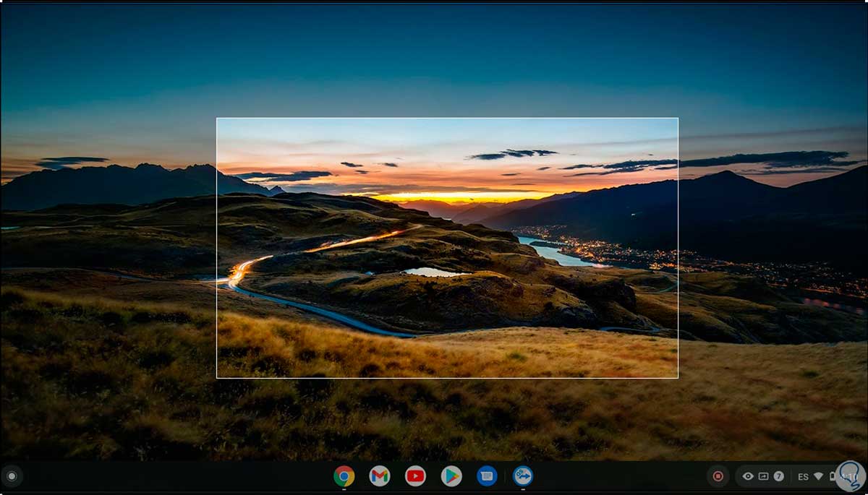This screenshot has height=495, width=868.
Task: Open the launcher button on the shelf
Action: pyautogui.click(x=11, y=476)
